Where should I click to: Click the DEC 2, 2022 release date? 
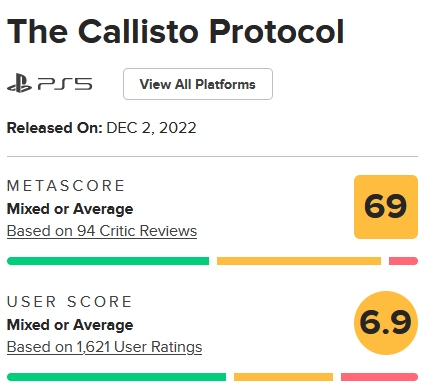click(151, 128)
